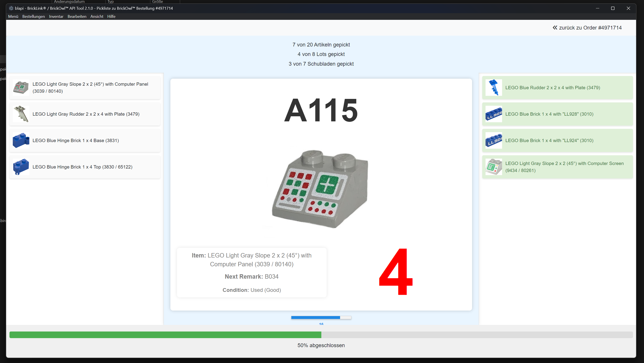Click 7 von 20 Artikeln gepickt text
This screenshot has width=644, height=363.
pos(321,45)
